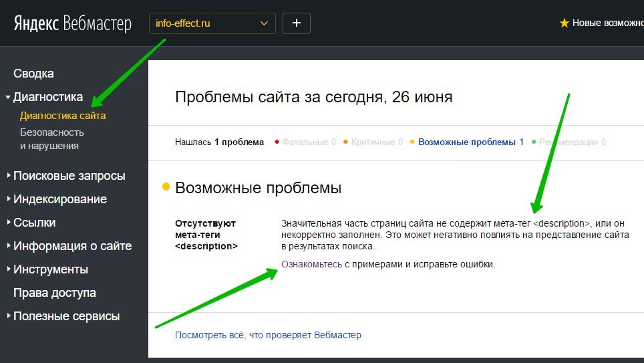Click the Яндекс Вебмастер logo
This screenshot has height=363, width=644.
pos(73,23)
